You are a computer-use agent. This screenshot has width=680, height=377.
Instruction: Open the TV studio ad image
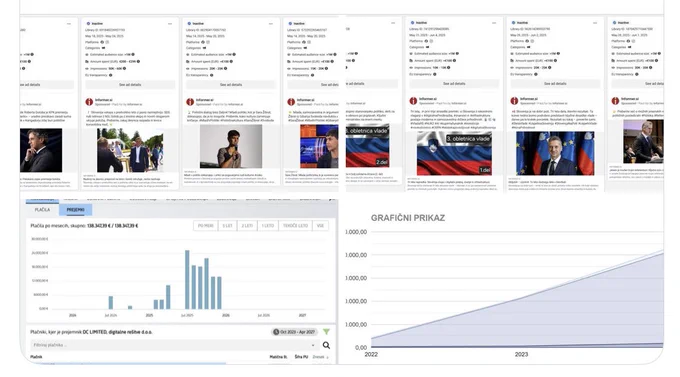pyautogui.click(x=319, y=147)
